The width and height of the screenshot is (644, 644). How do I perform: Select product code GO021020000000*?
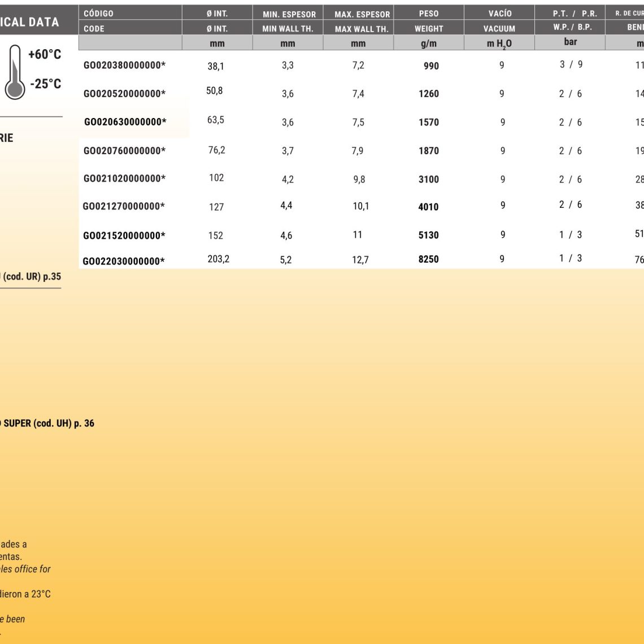(x=124, y=179)
